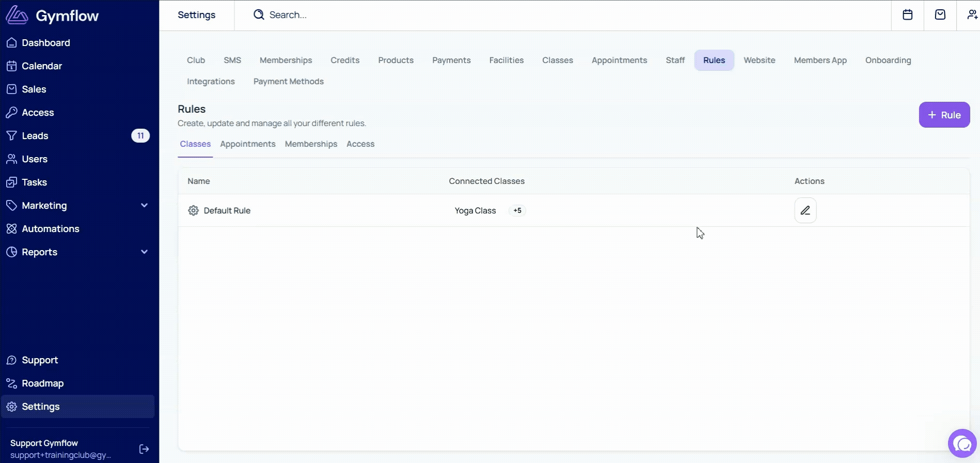Select the Website settings tab
Image resolution: width=980 pixels, height=463 pixels.
[x=760, y=60]
